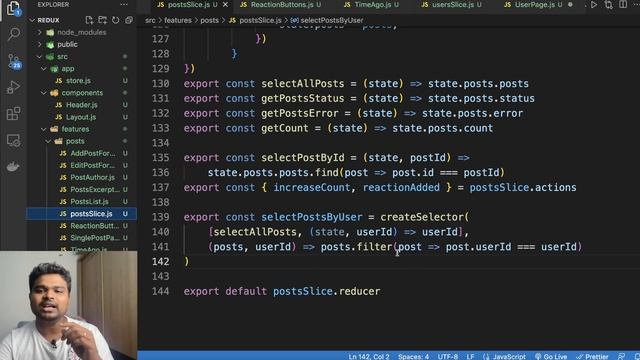Open EditPostForm file in tree

93,165
